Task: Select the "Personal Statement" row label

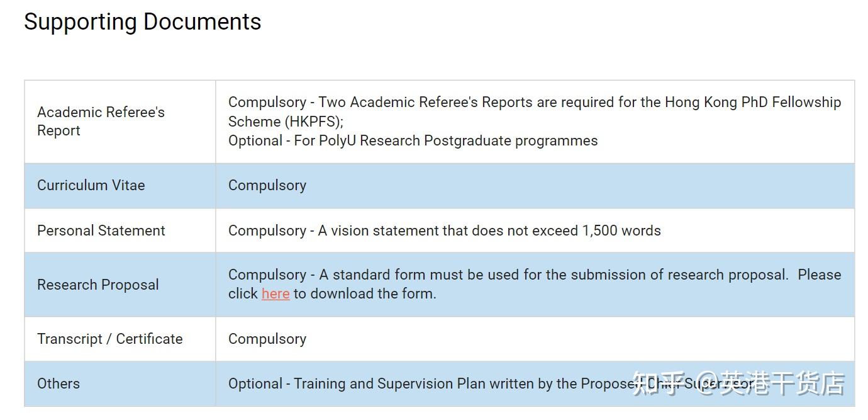Action: click(x=101, y=230)
